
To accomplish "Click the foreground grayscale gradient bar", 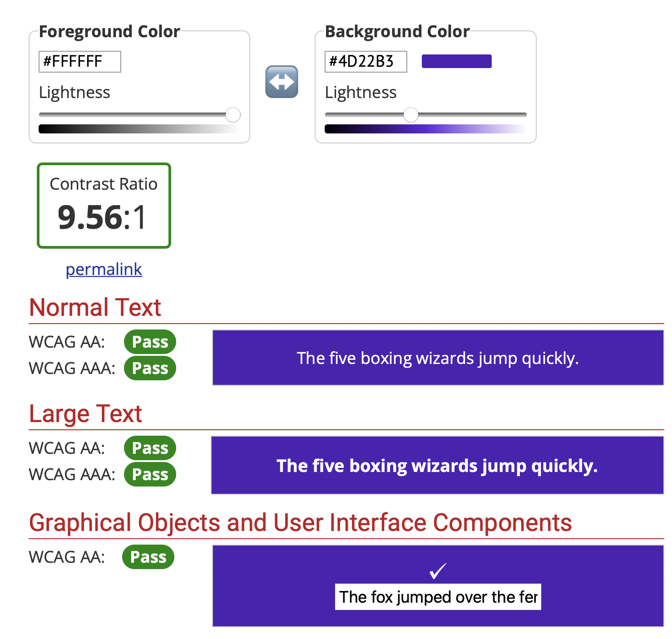I will 139,129.
